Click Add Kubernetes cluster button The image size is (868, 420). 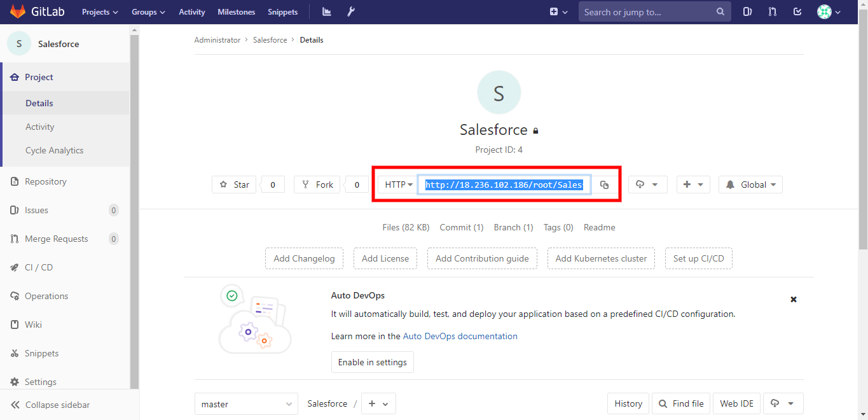[601, 258]
